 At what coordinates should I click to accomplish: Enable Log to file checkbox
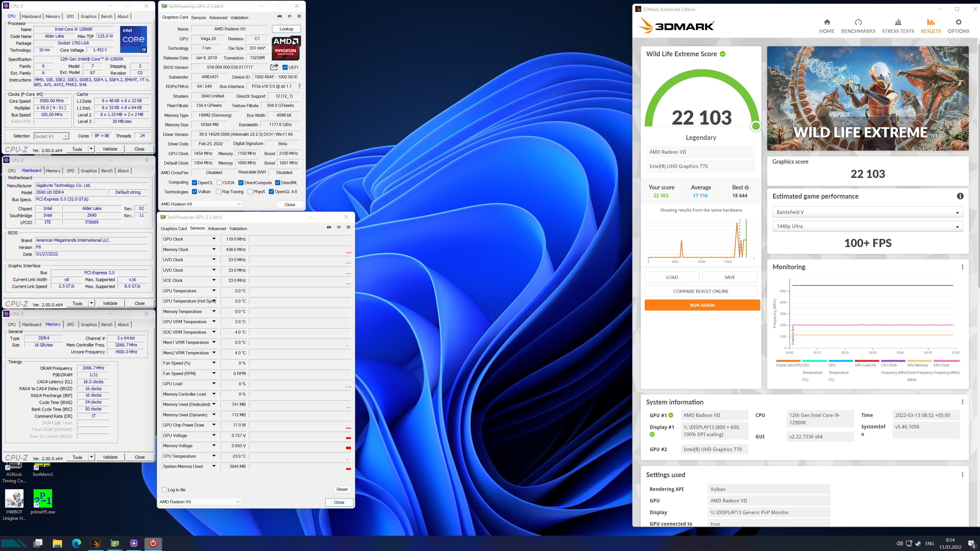click(164, 490)
